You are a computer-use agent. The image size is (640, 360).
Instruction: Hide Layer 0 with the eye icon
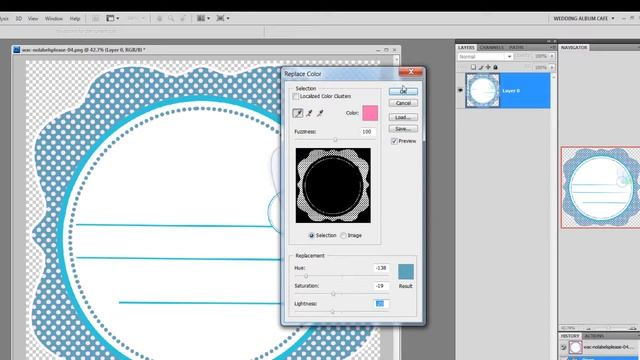pos(460,91)
